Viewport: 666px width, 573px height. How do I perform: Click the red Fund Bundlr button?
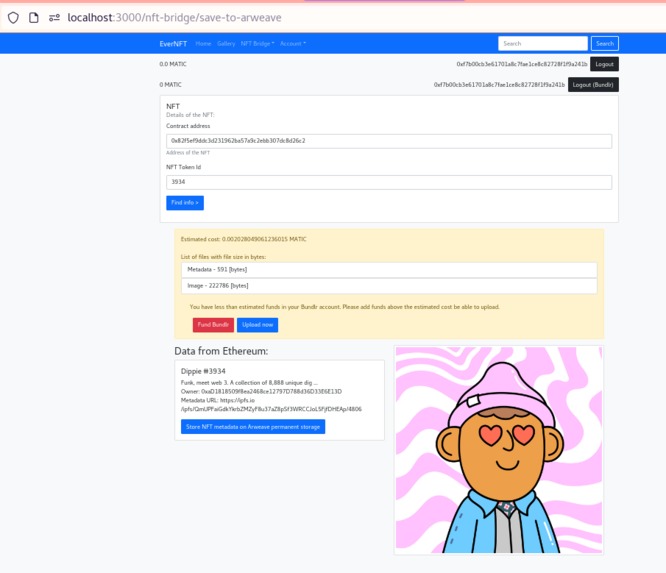[213, 325]
